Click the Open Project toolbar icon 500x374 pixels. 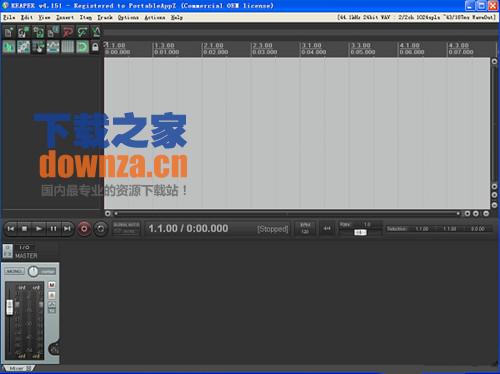(x=23, y=32)
